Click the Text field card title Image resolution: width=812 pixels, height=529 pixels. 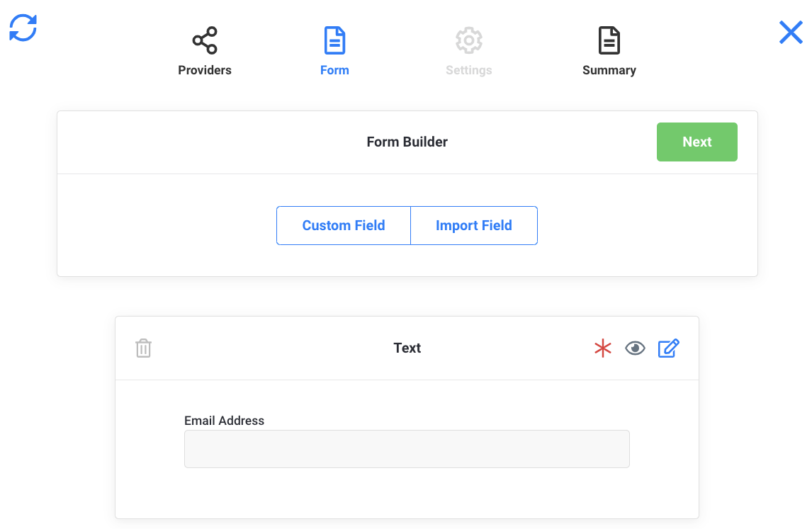pos(407,348)
